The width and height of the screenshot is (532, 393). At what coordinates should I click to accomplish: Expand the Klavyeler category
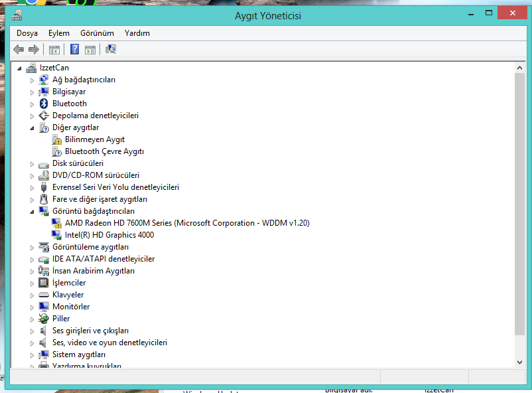click(32, 295)
